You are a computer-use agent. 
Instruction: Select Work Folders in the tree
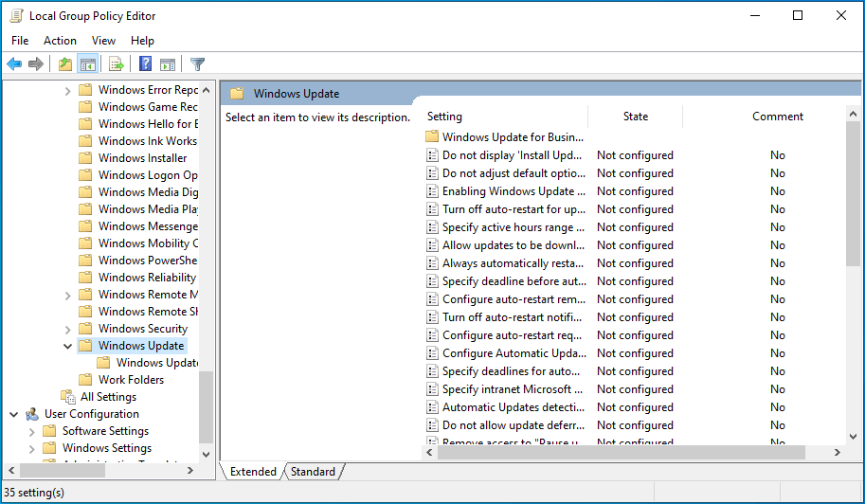[x=131, y=380]
